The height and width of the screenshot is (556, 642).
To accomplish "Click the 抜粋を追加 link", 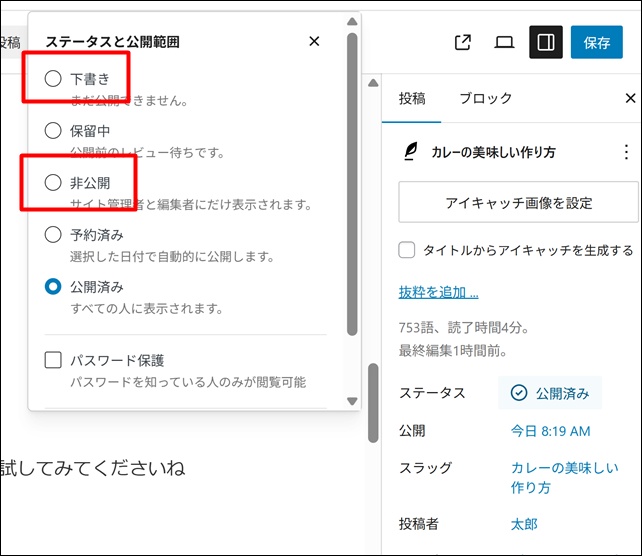I will 438,292.
